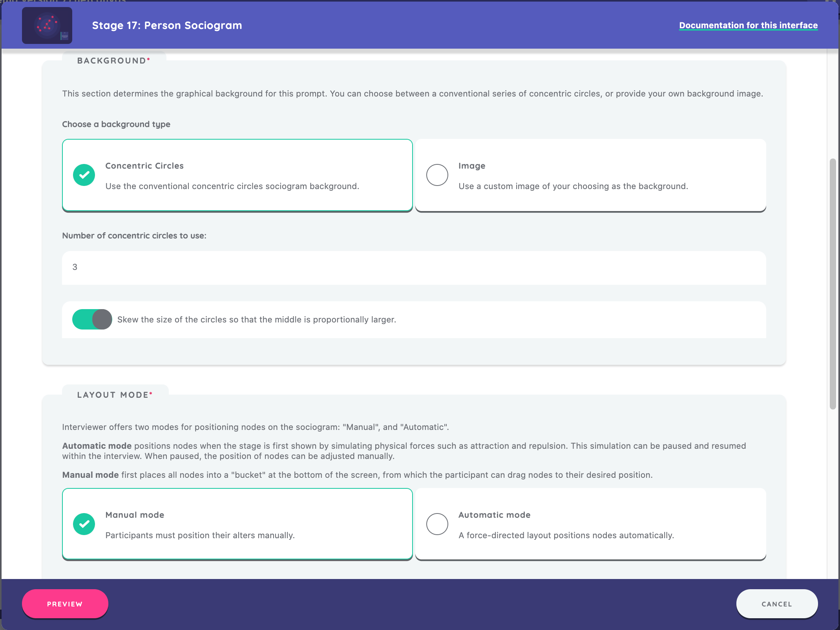Toggle the skew circle size switch
The width and height of the screenshot is (840, 630).
[x=92, y=319]
